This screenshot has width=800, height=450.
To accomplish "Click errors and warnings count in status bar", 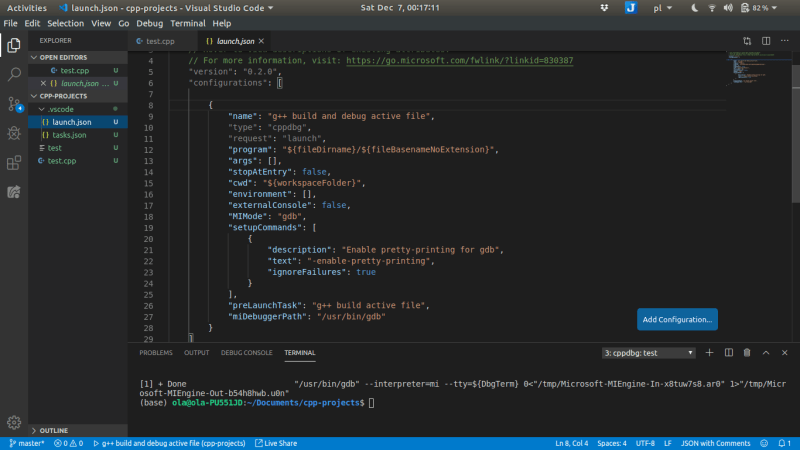I will point(68,443).
